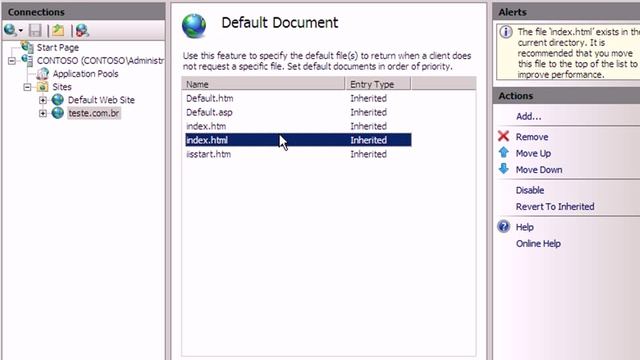Click the CONTOSO server icon

click(x=27, y=60)
